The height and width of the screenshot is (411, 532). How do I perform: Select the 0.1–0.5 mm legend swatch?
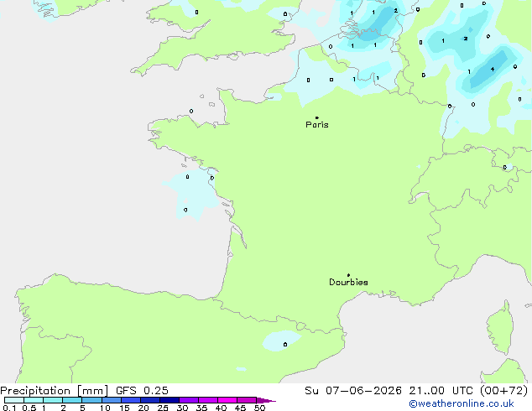coord(14,400)
